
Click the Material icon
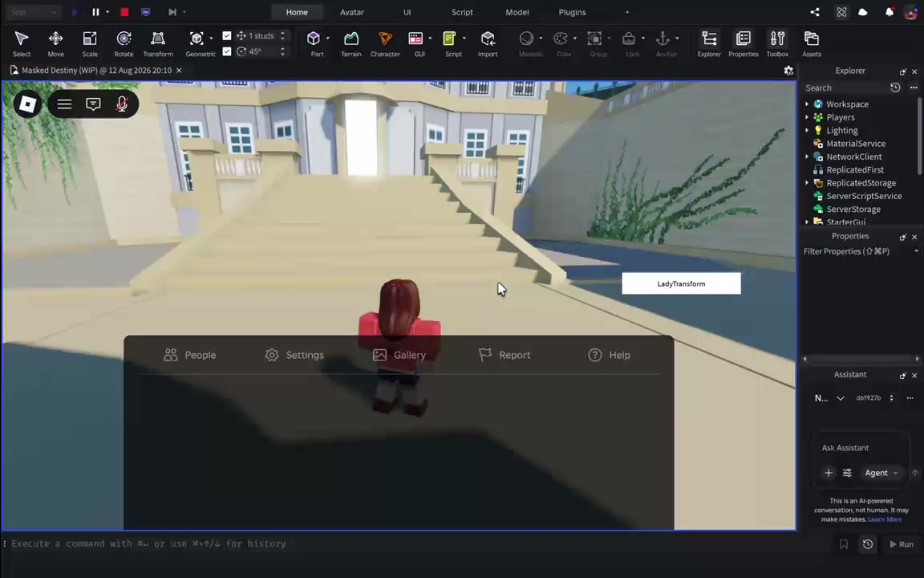(526, 39)
